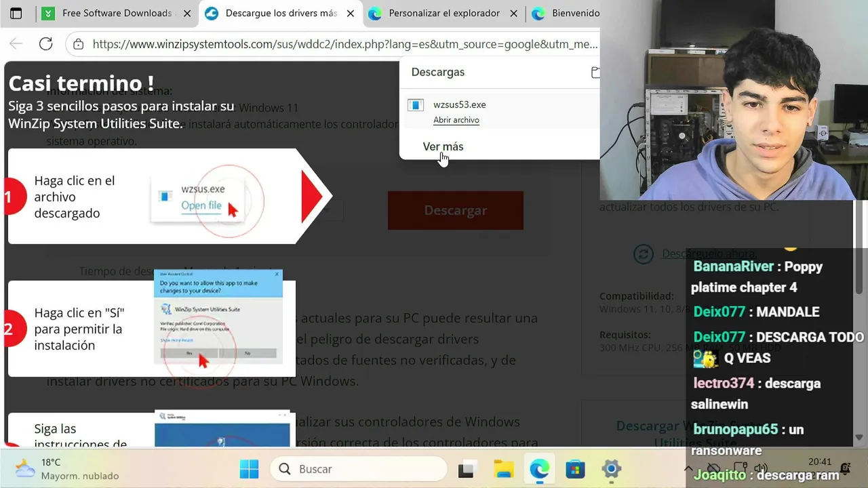Click the Descárguelo ahora link
The height and width of the screenshot is (488, 868).
click(709, 253)
